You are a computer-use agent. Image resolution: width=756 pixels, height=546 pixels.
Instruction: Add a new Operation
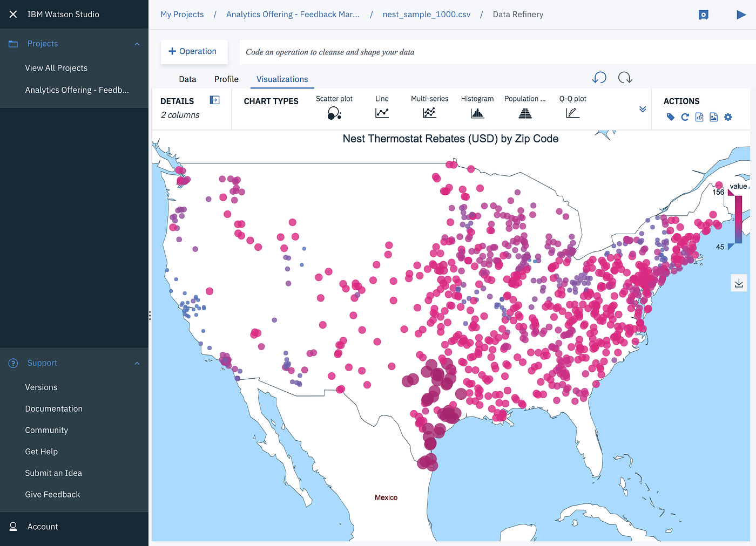pyautogui.click(x=194, y=51)
